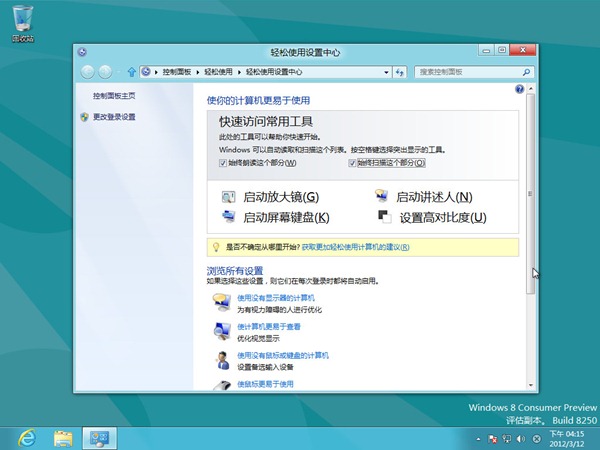This screenshot has width=600, height=450.
Task: Click the scrollbar down arrow
Action: [530, 385]
